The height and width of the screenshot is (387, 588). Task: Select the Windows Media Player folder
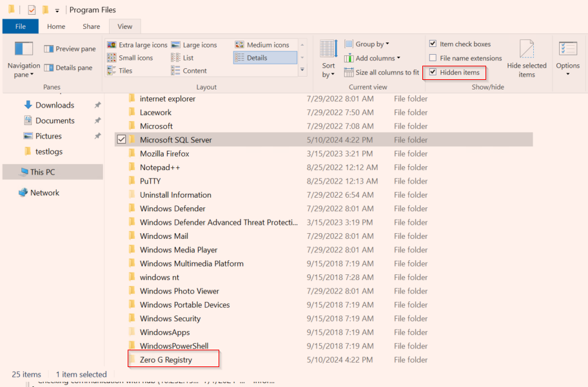tap(179, 250)
